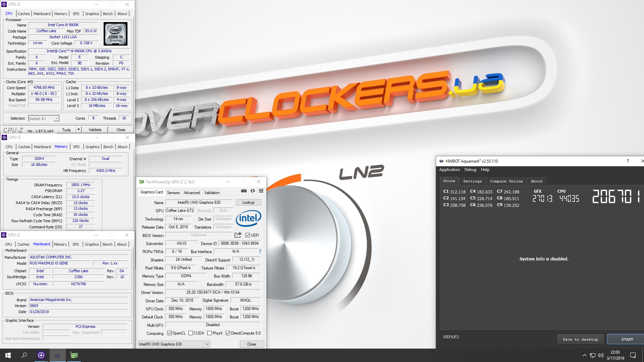Open taskbar search magnifier

(x=24, y=355)
